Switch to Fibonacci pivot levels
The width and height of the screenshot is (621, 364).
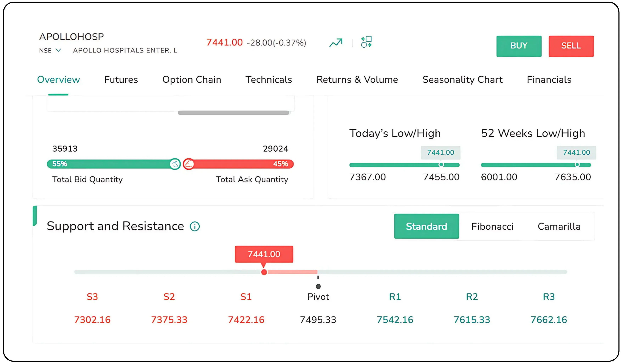click(x=492, y=226)
